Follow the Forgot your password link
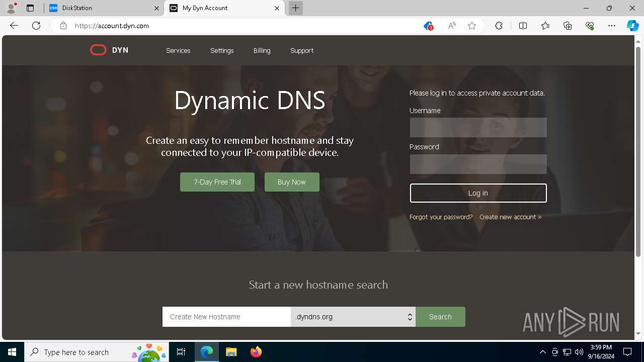 pos(441,217)
